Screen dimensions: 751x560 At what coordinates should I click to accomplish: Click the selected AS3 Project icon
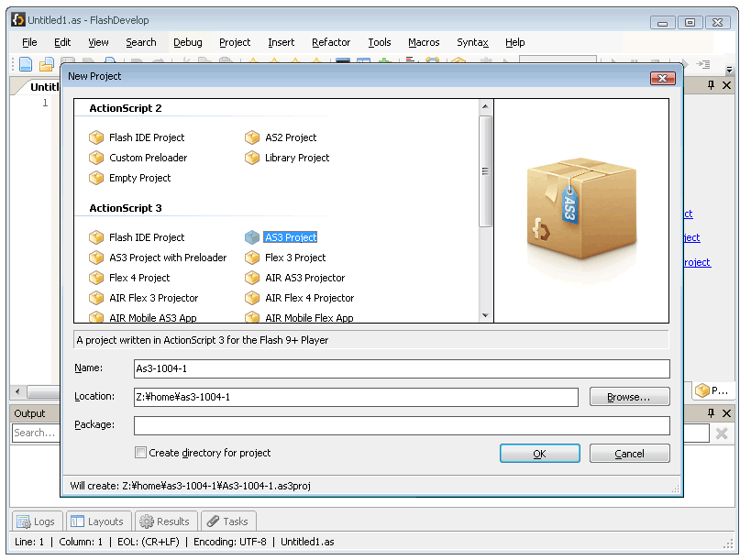pyautogui.click(x=252, y=237)
